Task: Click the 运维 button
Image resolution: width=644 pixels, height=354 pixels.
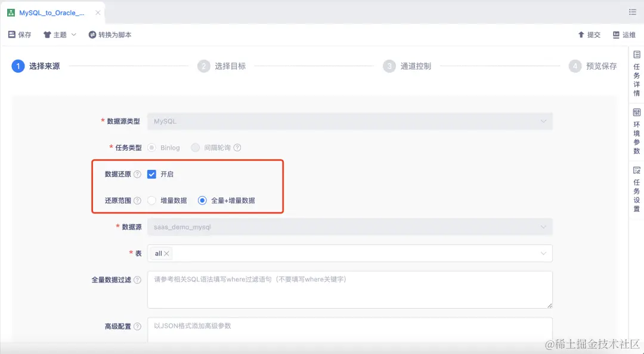Action: click(624, 35)
